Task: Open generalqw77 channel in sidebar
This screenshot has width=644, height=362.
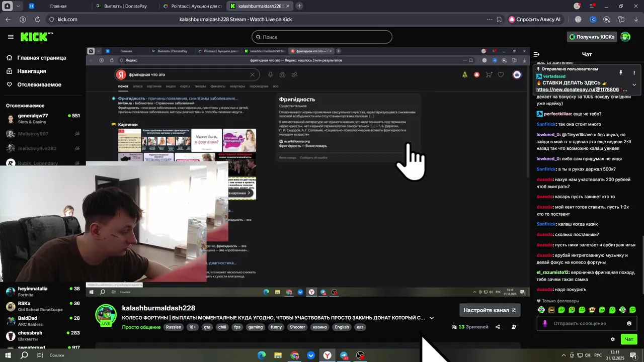Action: tap(43, 119)
